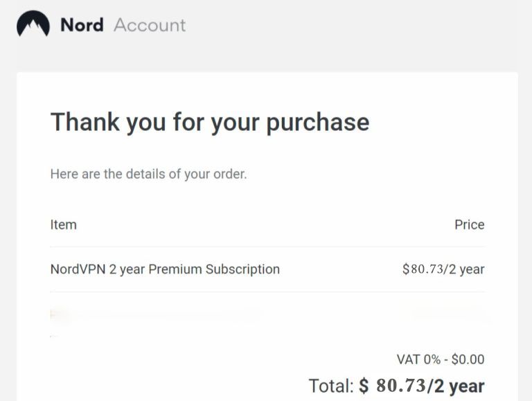The image size is (532, 401).
Task: Click the divider line beneath the subscription row
Action: tap(267, 292)
